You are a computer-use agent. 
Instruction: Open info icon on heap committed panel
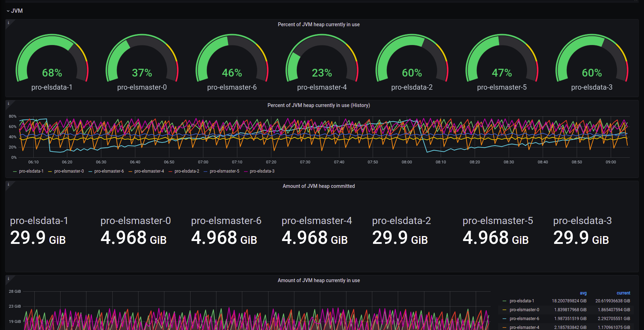pyautogui.click(x=9, y=184)
